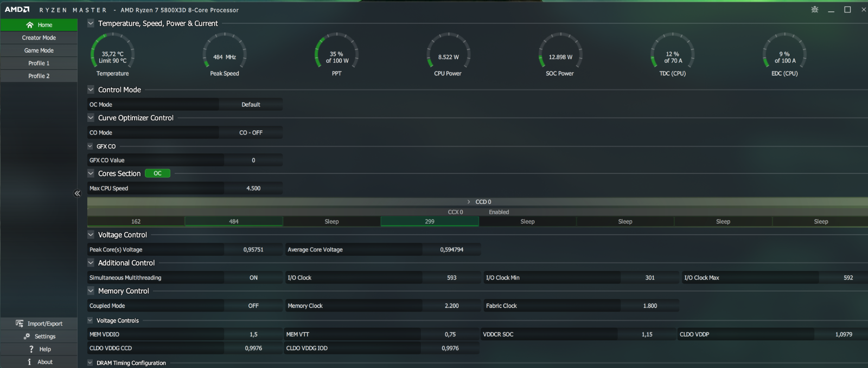868x368 pixels.
Task: Click the I/O Clock value 593
Action: pyautogui.click(x=451, y=277)
